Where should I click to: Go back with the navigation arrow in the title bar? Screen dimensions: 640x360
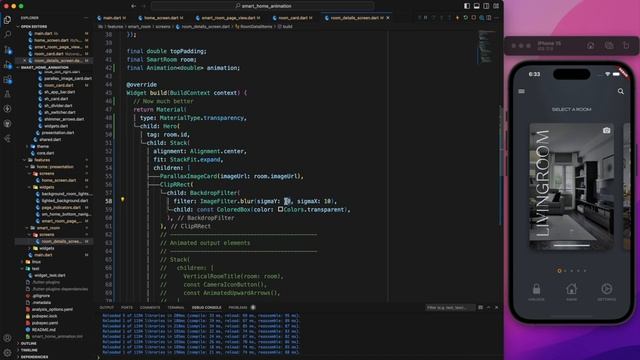click(x=133, y=6)
